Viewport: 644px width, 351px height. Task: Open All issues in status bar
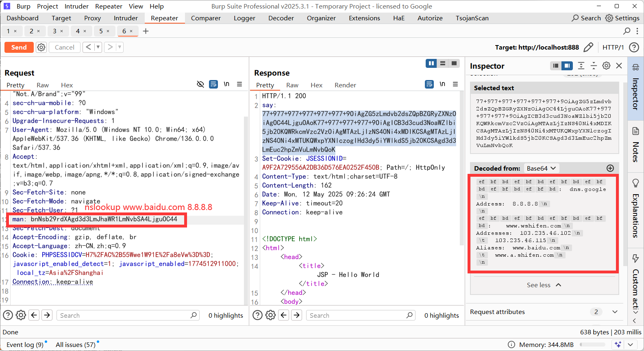[x=76, y=345]
